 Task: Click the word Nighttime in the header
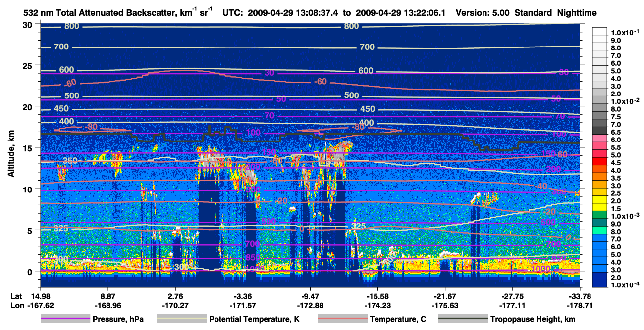tap(577, 13)
